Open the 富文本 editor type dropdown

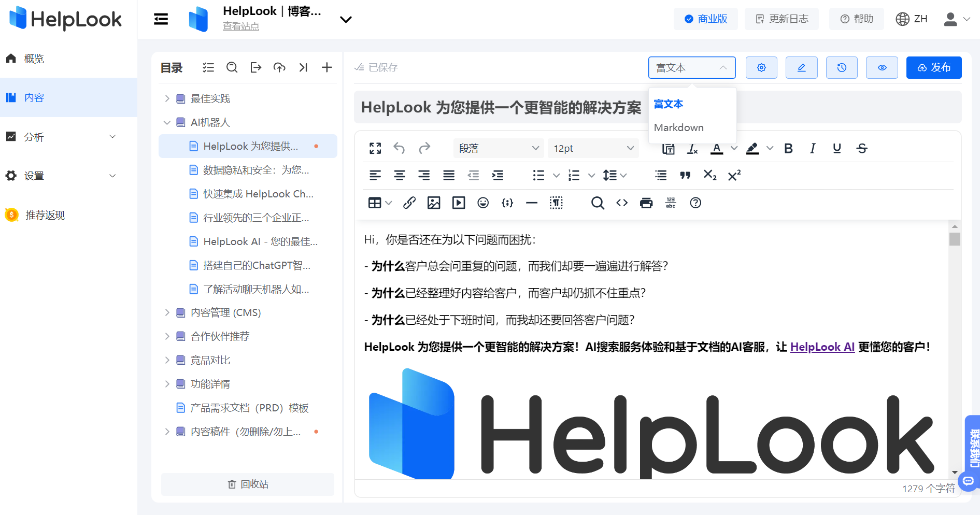(692, 67)
